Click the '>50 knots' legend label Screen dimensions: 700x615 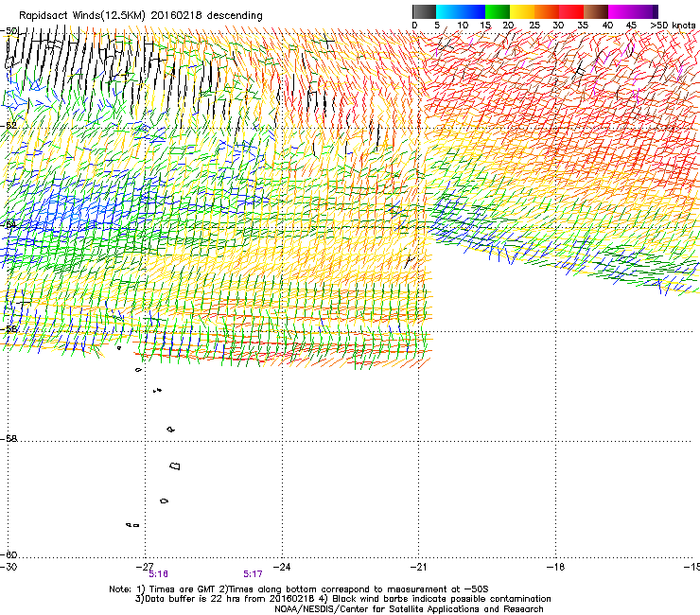coord(673,26)
